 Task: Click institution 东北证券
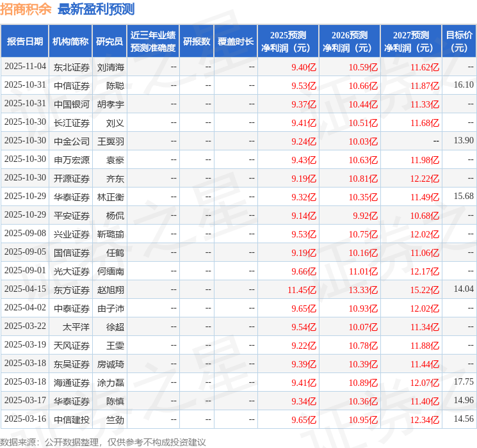click(72, 67)
